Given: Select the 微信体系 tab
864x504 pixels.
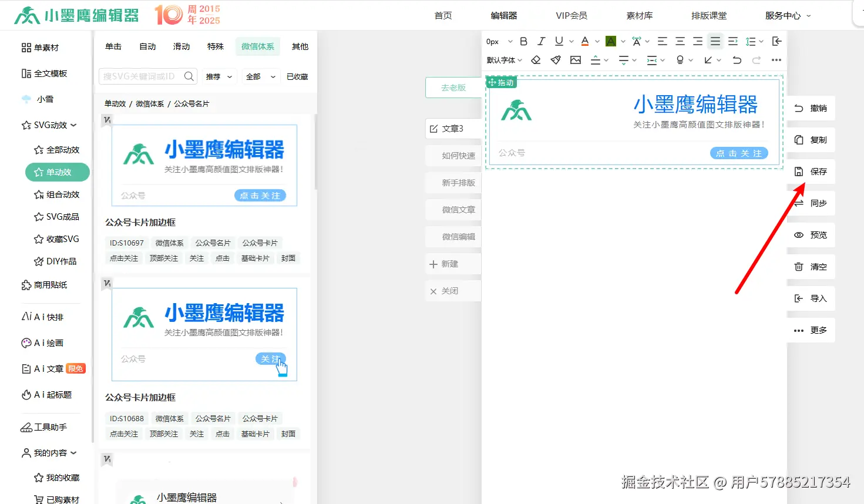Looking at the screenshot, I should (x=258, y=46).
